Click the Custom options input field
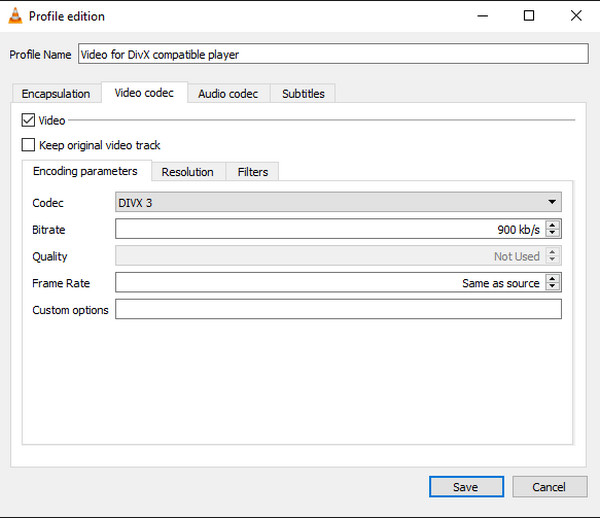The width and height of the screenshot is (600, 518). (x=338, y=309)
